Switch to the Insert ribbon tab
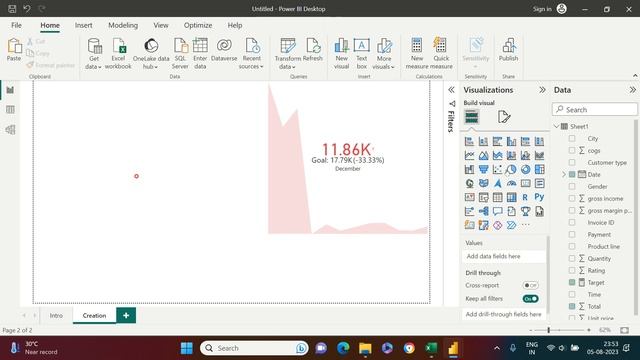The image size is (640, 360). pos(83,25)
